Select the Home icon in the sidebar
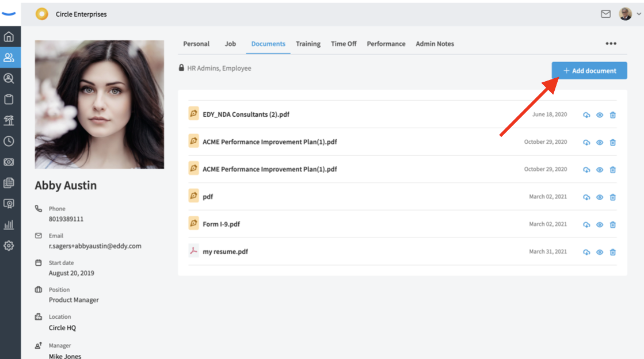Screen dimensions: 644x359 coord(10,36)
